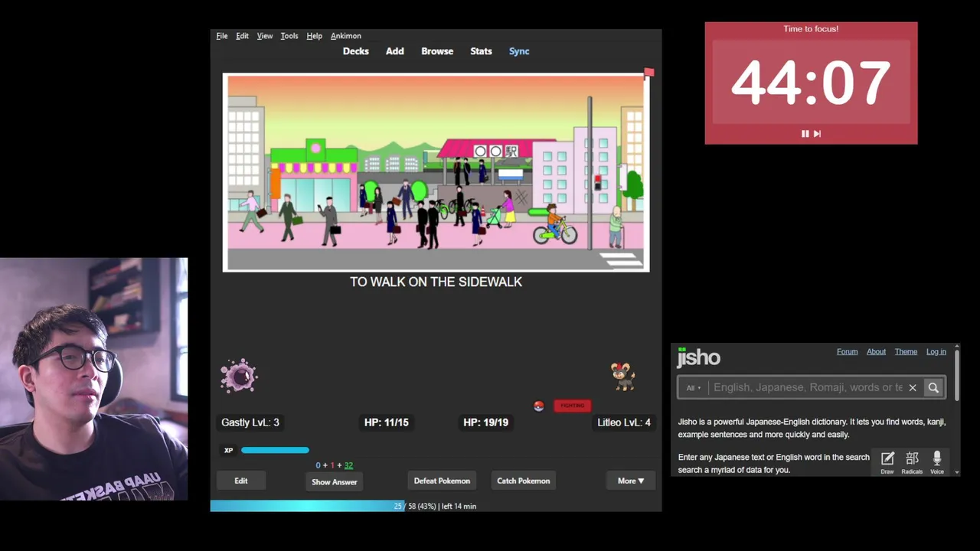Click Sync in Anki toolbar
Screen dimensions: 980x551
[519, 51]
